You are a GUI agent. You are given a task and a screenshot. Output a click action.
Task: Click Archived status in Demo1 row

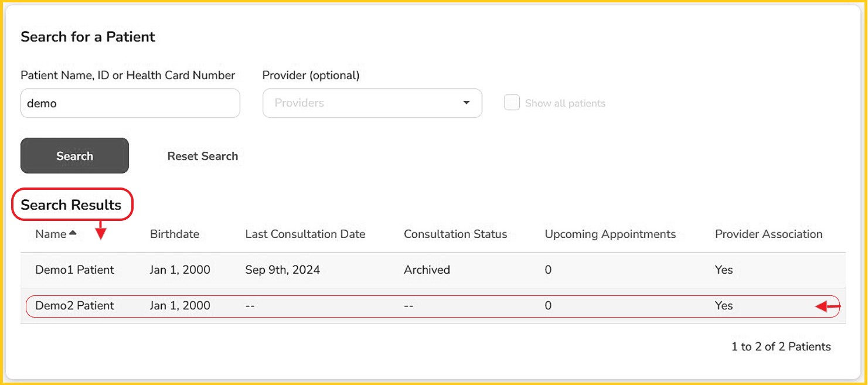tap(427, 270)
